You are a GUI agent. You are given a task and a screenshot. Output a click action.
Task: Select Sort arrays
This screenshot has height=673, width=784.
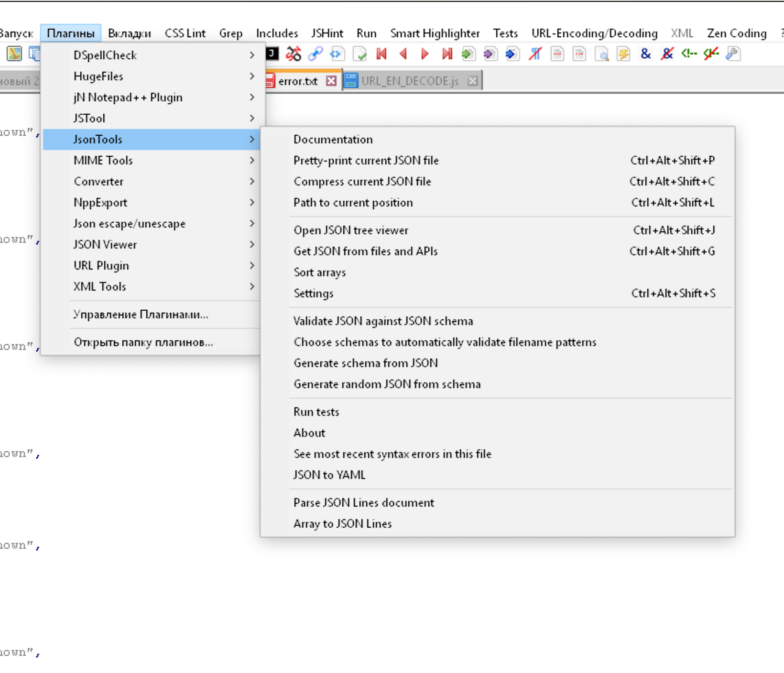(x=497, y=272)
